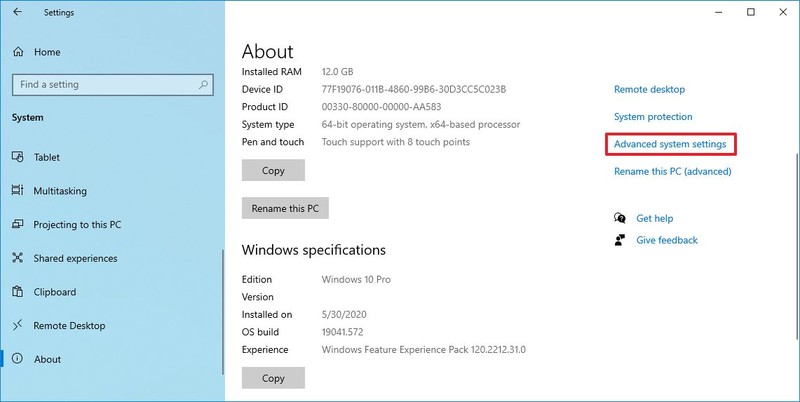Click the Windows 10 Pro edition text
The height and width of the screenshot is (402, 800).
tap(356, 280)
